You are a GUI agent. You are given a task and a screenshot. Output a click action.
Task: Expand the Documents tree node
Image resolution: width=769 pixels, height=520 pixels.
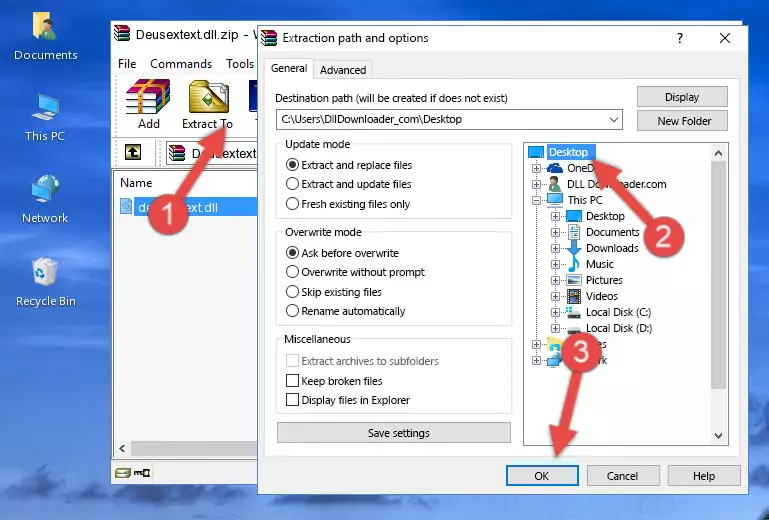coord(555,232)
